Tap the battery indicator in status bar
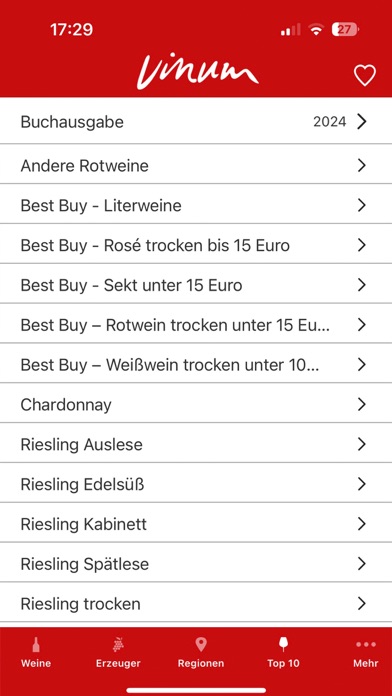Screen dimensions: 392x696 [x=345, y=30]
